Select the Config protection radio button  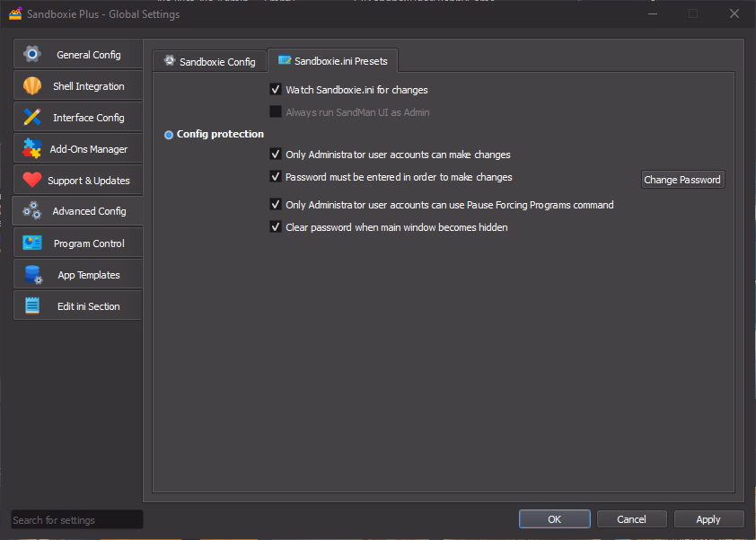click(169, 135)
